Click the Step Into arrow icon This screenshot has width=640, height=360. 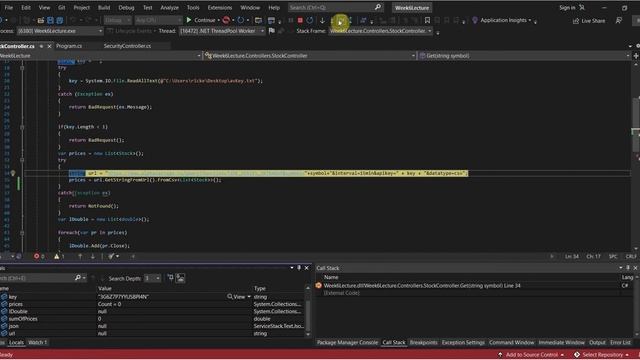[x=322, y=20]
